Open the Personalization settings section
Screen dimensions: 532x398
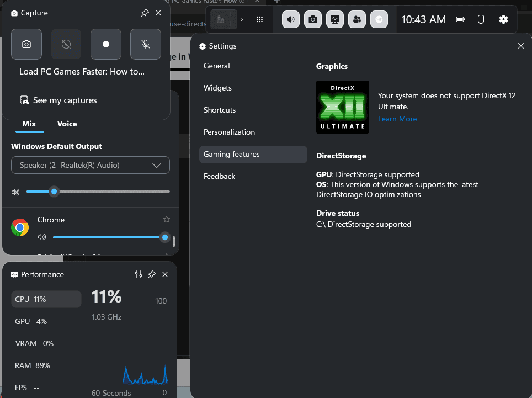coord(253,132)
